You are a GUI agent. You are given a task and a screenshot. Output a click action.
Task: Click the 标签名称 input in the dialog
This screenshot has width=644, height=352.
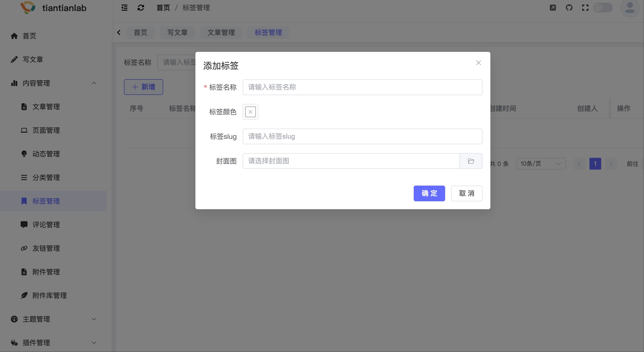[362, 87]
